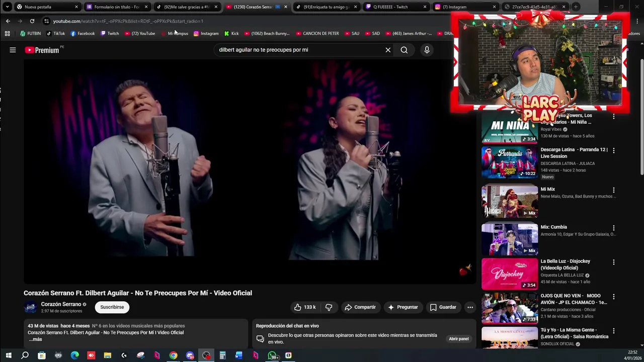Open Calculator from taskbar
The width and height of the screenshot is (644, 362).
click(222, 355)
